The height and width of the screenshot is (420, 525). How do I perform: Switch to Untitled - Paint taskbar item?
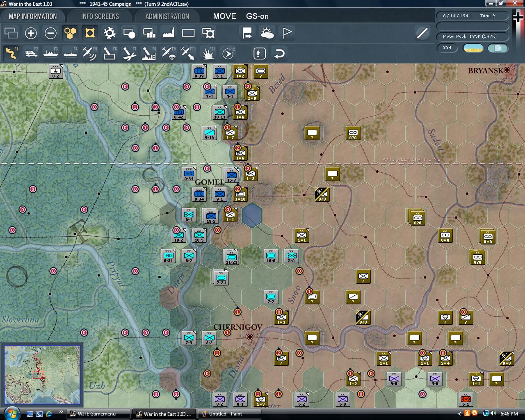[x=230, y=414]
